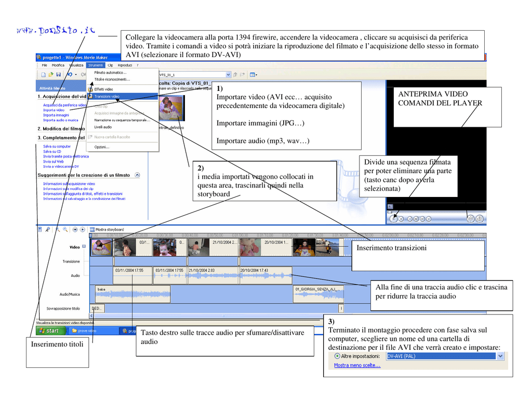Zoom in on the timeline

[x=58, y=230]
